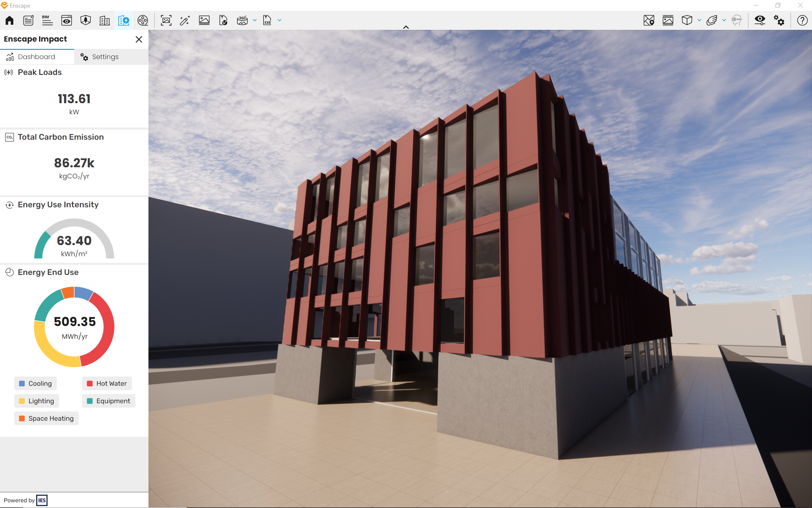Toggle the Safe Frame image icon
Screen dimensions: 812x508
[668, 21]
